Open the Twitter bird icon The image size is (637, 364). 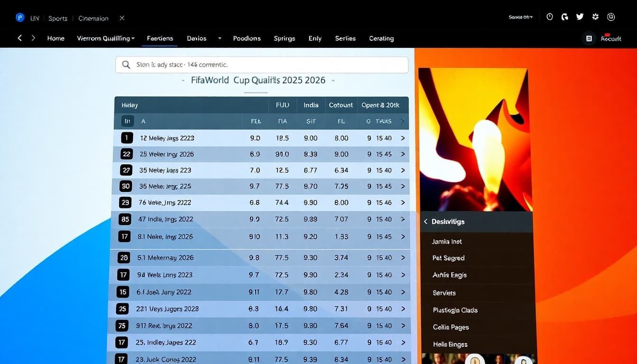point(580,17)
